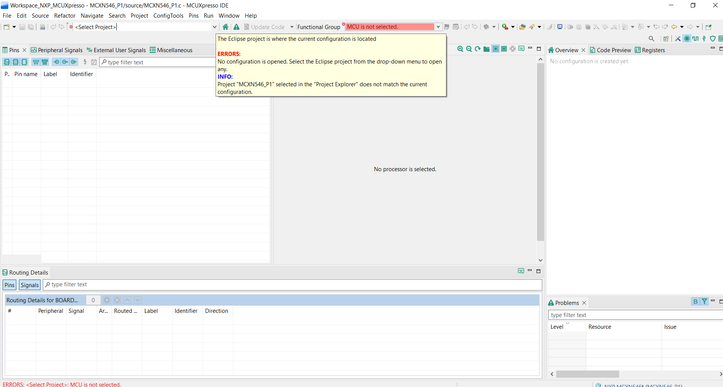The image size is (723, 387).
Task: Close the Problems view tab
Action: pyautogui.click(x=584, y=303)
